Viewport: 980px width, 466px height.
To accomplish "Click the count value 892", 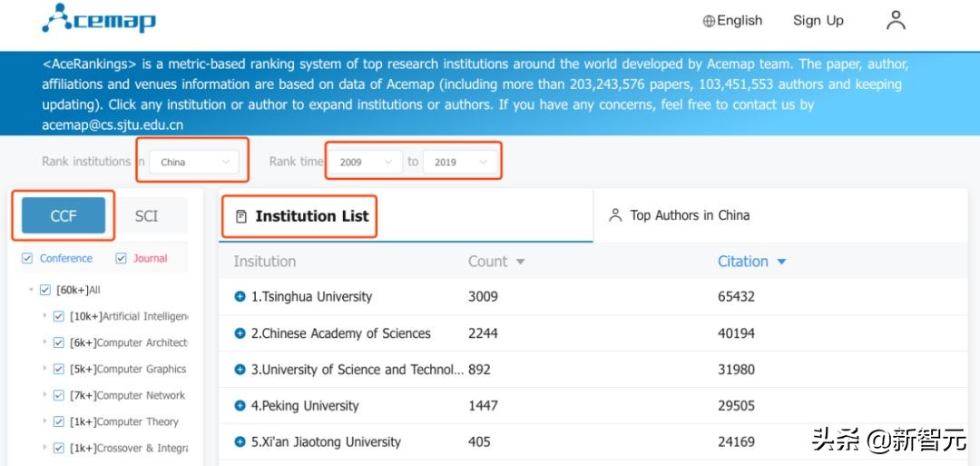I will [x=479, y=370].
